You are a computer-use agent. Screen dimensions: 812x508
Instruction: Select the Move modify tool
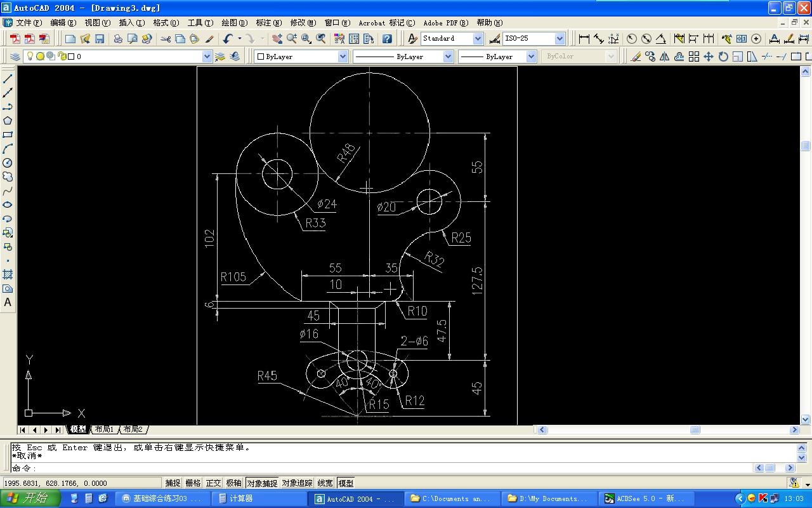(x=709, y=57)
